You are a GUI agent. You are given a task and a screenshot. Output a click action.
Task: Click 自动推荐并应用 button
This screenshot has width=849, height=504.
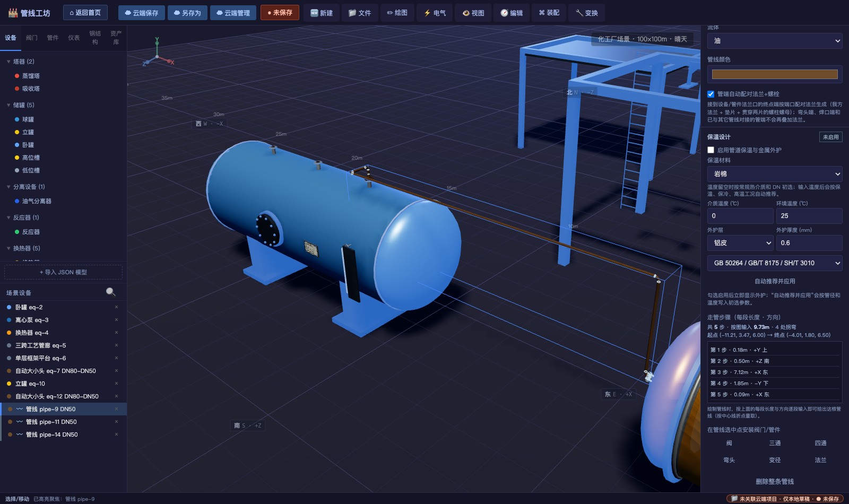coord(775,281)
